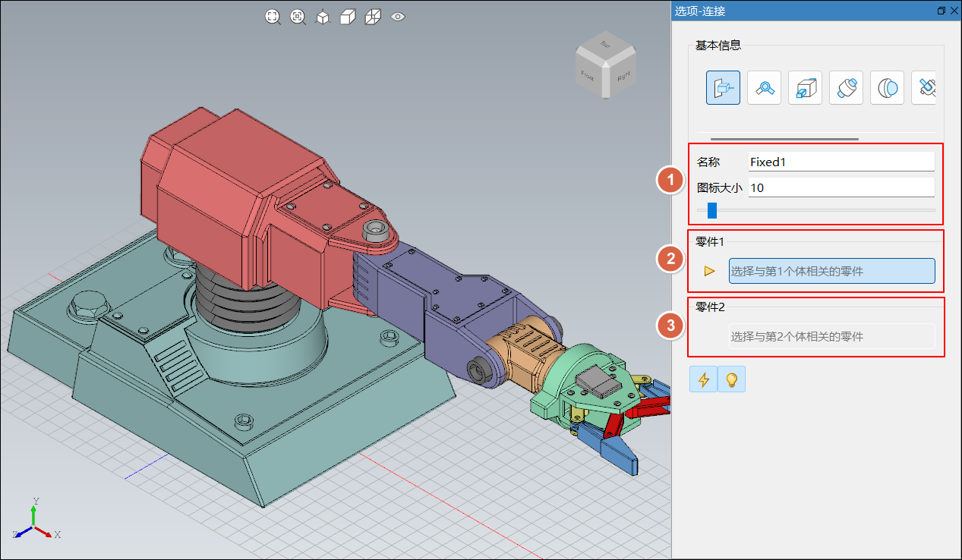The width and height of the screenshot is (962, 560).
Task: Click the zoom-to-fit view icon
Action: coord(273,17)
